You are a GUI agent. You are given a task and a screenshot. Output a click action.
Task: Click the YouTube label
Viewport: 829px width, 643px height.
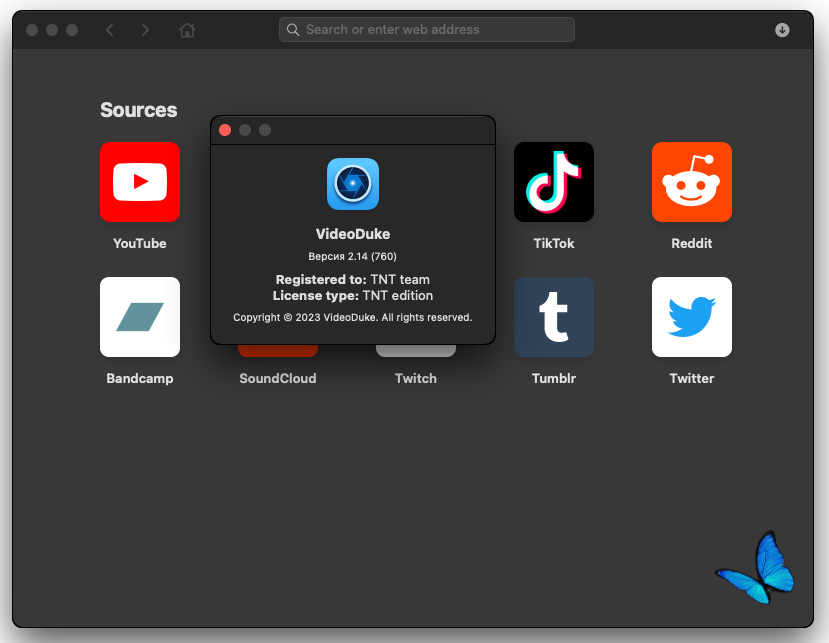pyautogui.click(x=140, y=243)
